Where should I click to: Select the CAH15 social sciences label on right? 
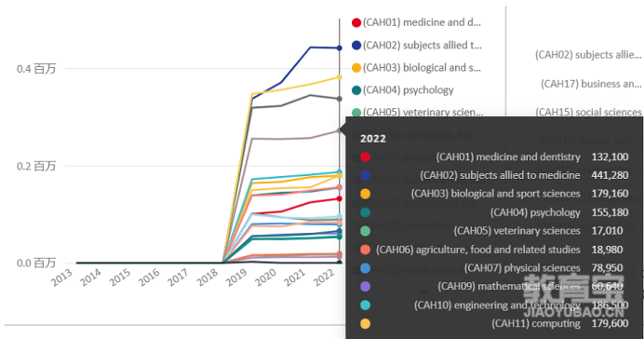(x=588, y=112)
